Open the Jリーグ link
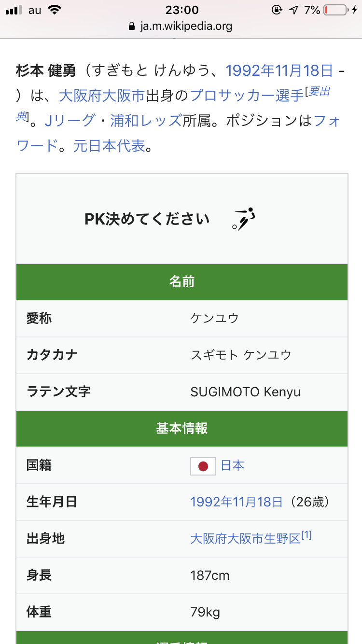Screen dimensions: 362x644 click(69, 121)
